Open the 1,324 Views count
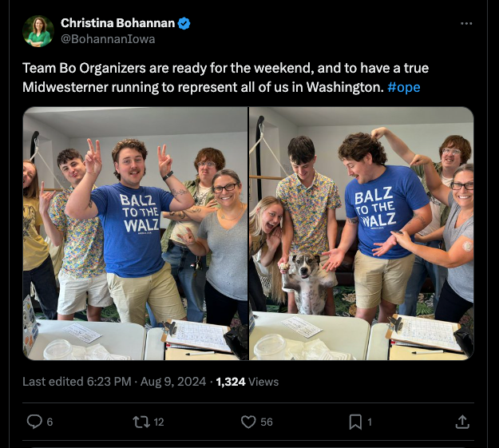Image resolution: width=499 pixels, height=448 pixels. (248, 382)
